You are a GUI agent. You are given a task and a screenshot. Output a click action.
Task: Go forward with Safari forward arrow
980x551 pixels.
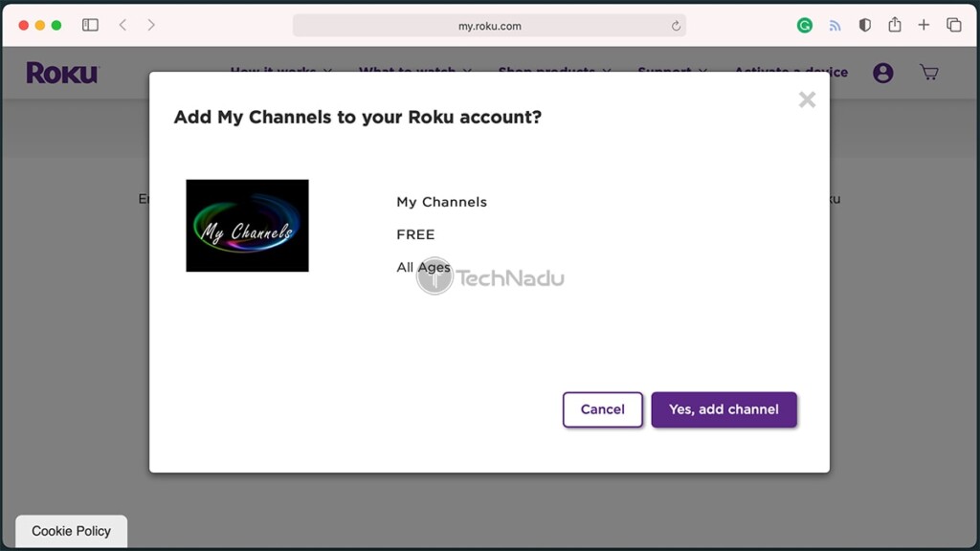[x=151, y=25]
